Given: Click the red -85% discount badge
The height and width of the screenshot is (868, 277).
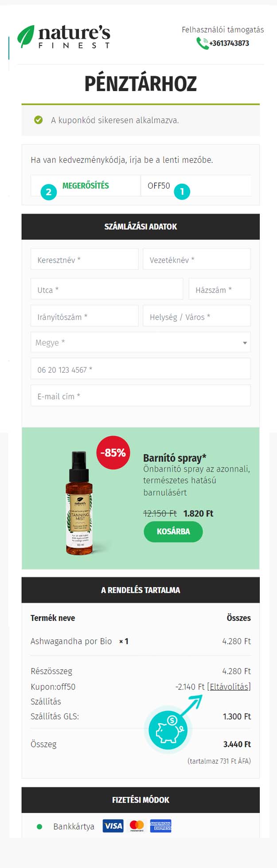Looking at the screenshot, I should tap(113, 453).
